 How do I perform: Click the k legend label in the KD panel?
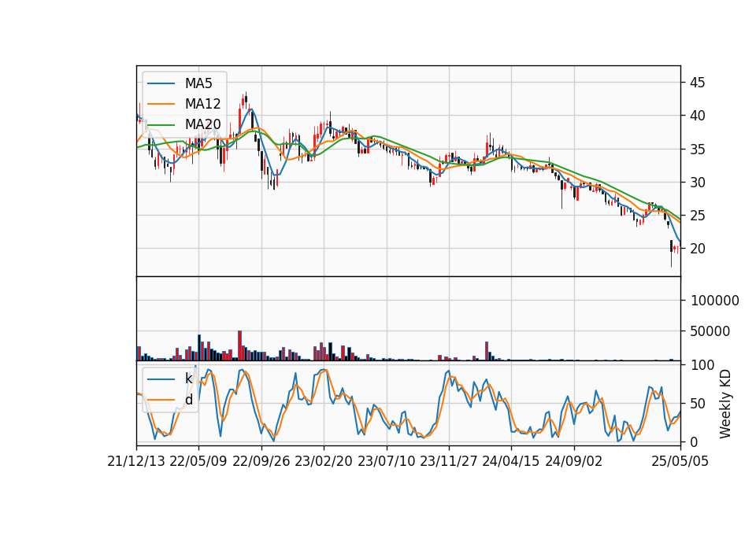[x=188, y=379]
